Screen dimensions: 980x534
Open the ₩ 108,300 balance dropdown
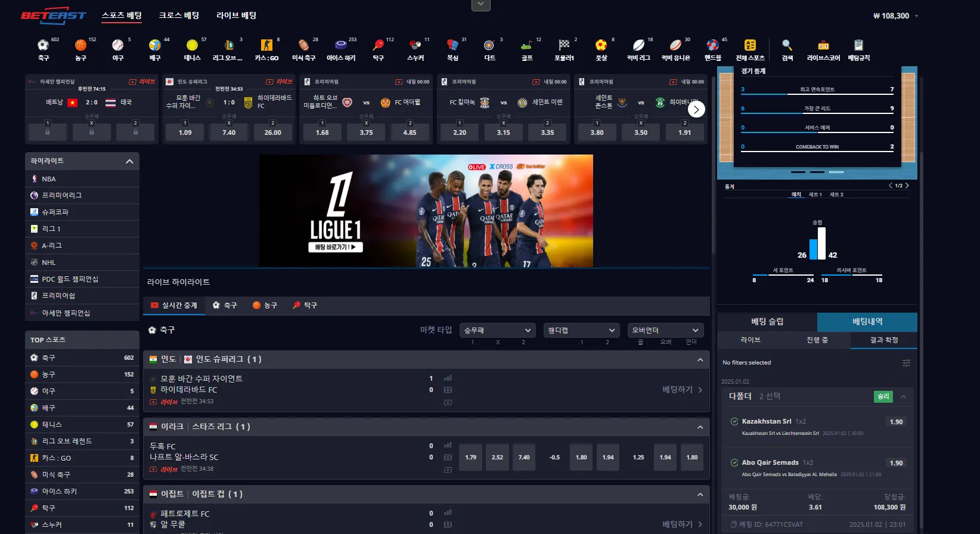coord(895,16)
